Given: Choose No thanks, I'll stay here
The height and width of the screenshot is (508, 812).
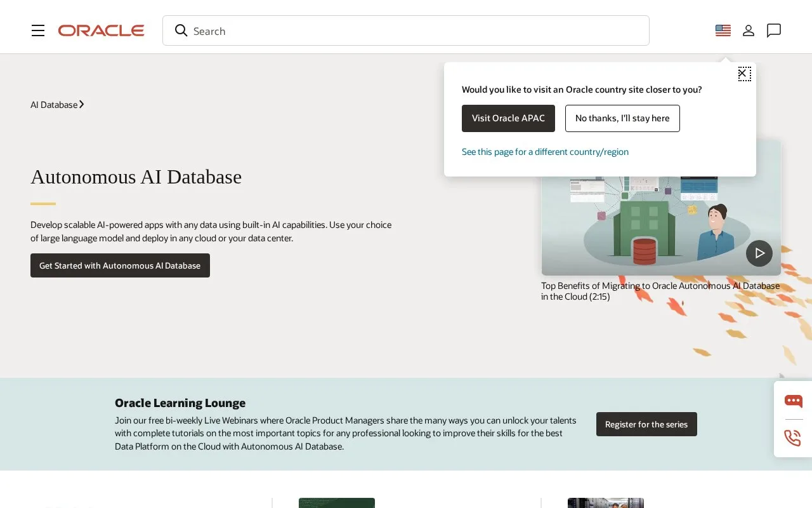Looking at the screenshot, I should (x=622, y=118).
